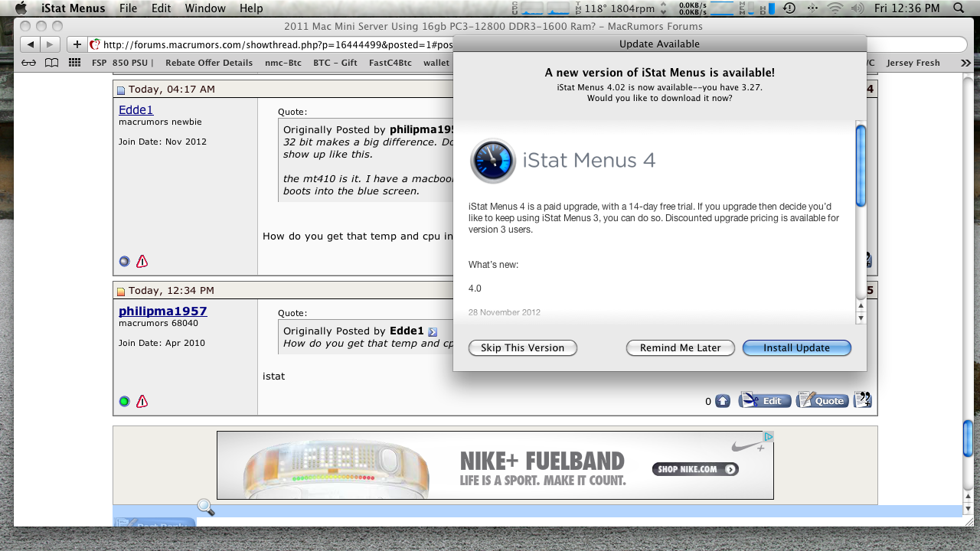Open the nmc-Btc bookmark
This screenshot has height=551, width=980.
point(283,63)
